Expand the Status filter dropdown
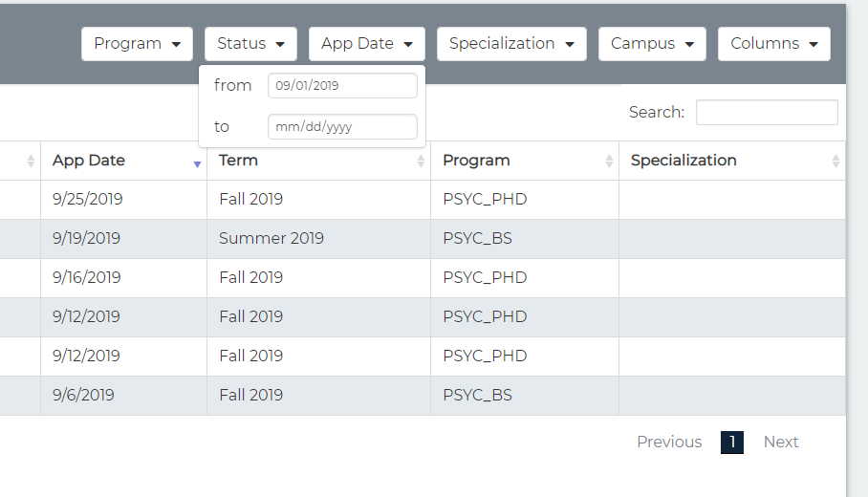Image resolution: width=868 pixels, height=497 pixels. (x=250, y=44)
